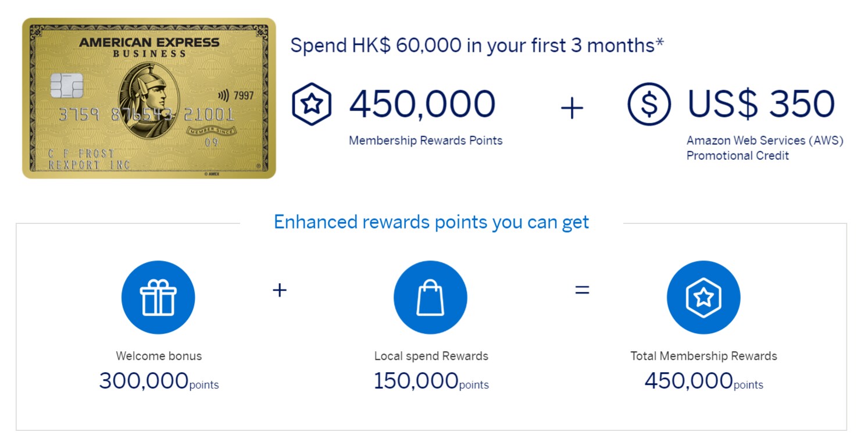Click the large 450,000 points figure
This screenshot has width=868, height=439.
[422, 104]
